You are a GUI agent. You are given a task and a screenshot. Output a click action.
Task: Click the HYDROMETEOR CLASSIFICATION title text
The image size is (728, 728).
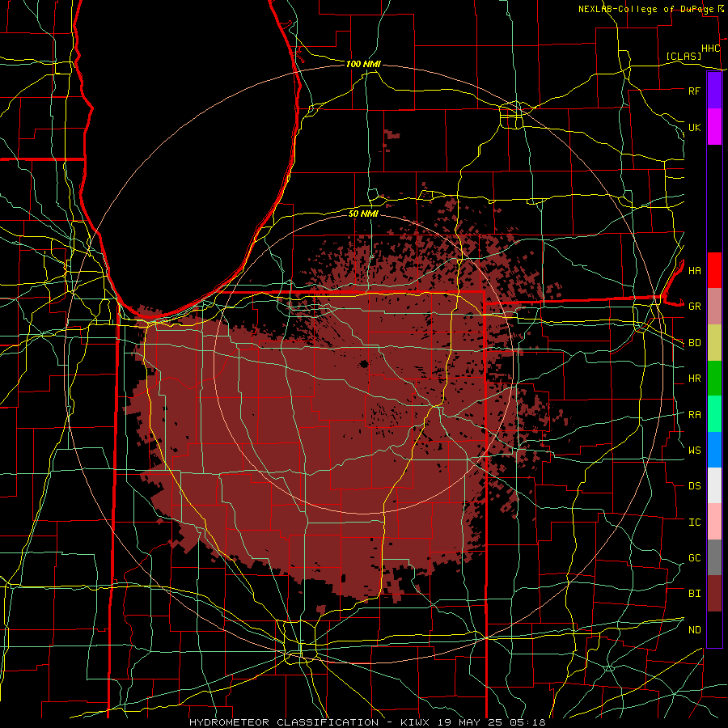(x=284, y=722)
